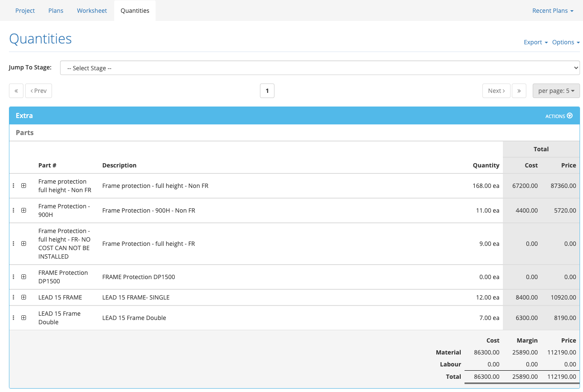Image resolution: width=583 pixels, height=392 pixels.
Task: Switch to the Project tab
Action: click(x=25, y=11)
